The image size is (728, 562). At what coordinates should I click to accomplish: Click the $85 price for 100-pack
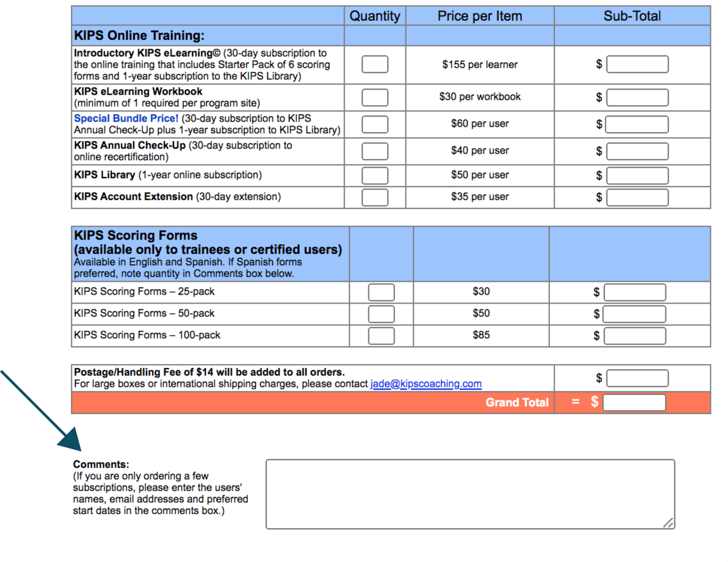[x=481, y=335]
